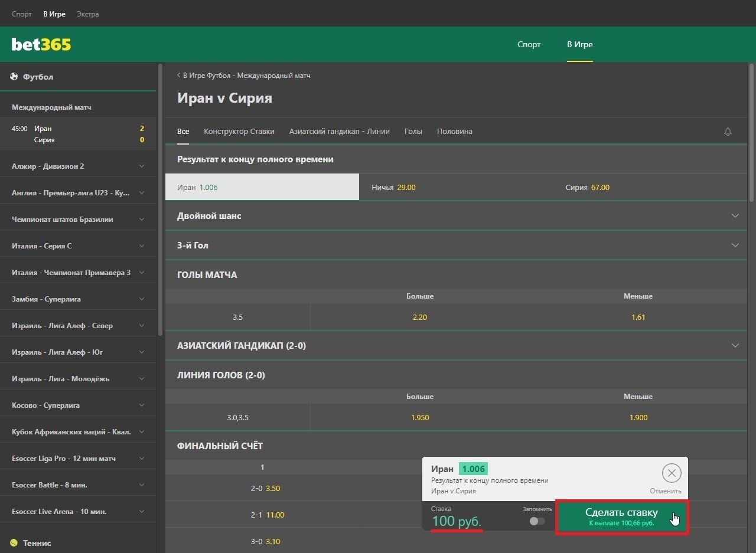The image size is (756, 553).
Task: Switch to the Голы tab
Action: [x=413, y=132]
